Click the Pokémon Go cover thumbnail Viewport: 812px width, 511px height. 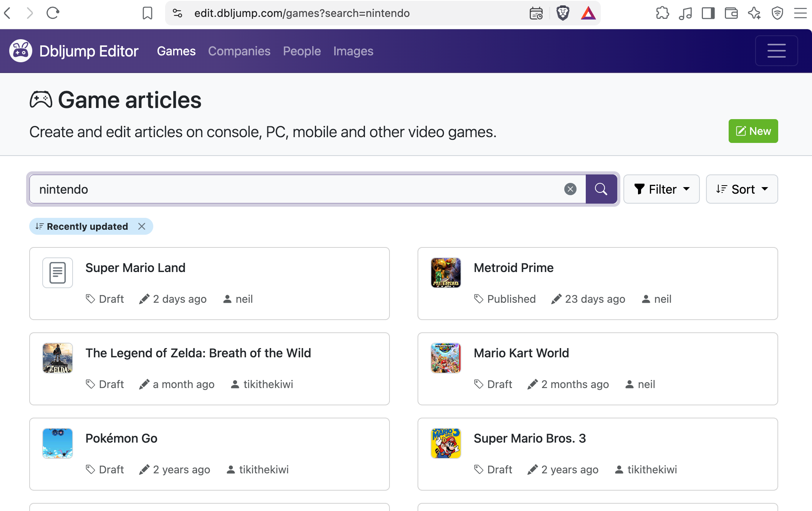pyautogui.click(x=58, y=443)
